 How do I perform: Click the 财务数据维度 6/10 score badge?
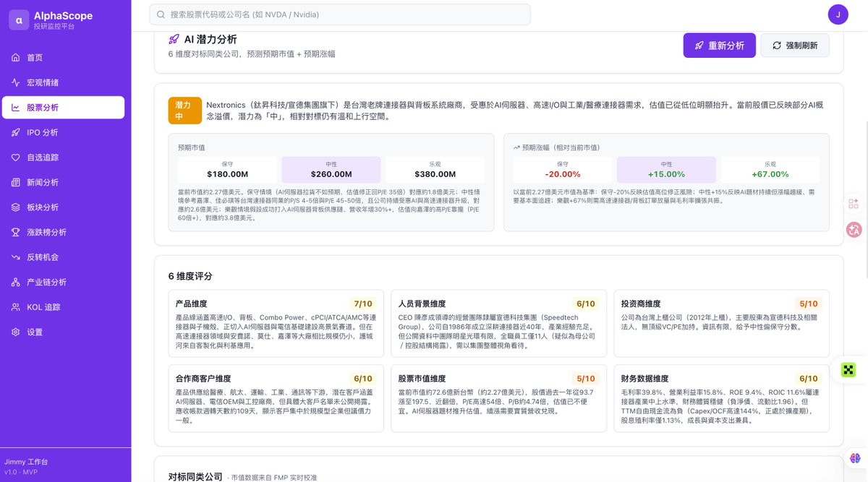[809, 379]
